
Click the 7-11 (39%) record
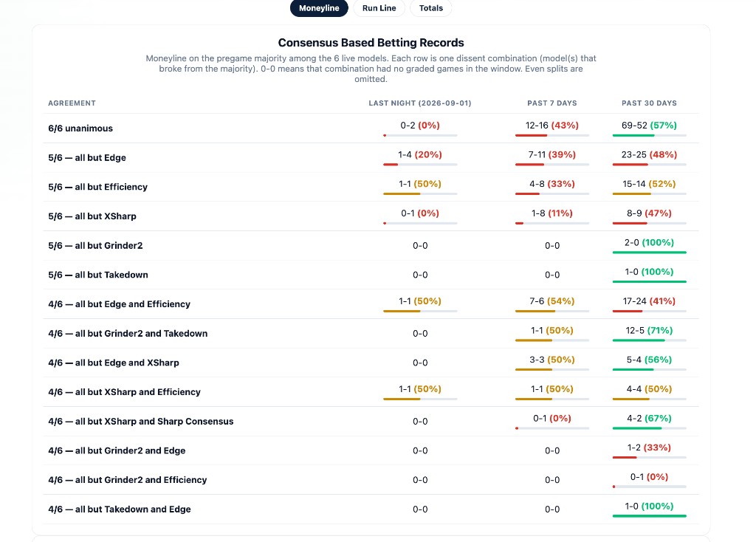point(552,155)
